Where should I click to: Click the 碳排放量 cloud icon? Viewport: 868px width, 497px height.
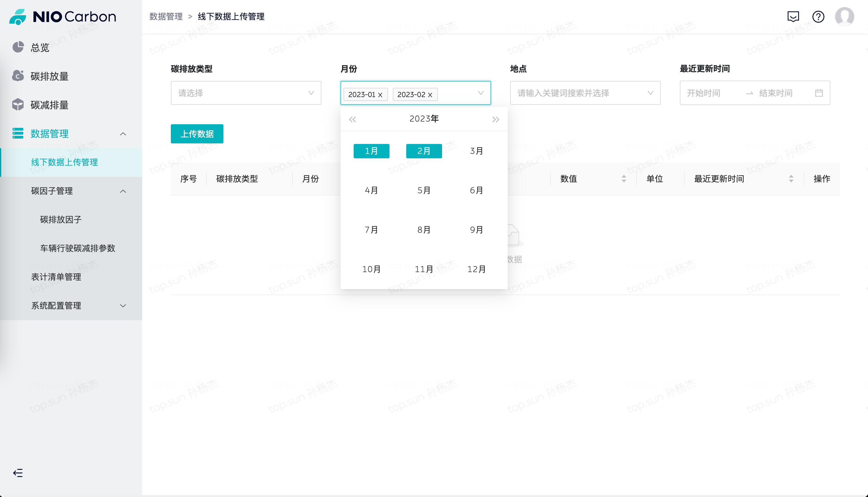pyautogui.click(x=18, y=76)
